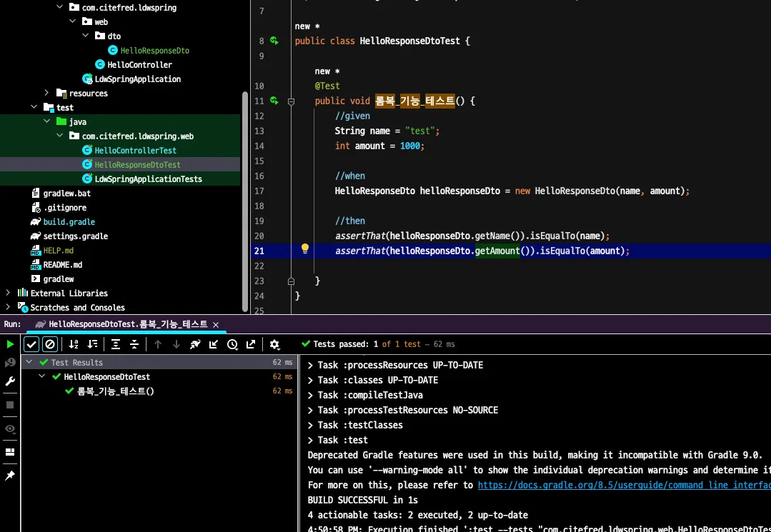The width and height of the screenshot is (771, 532).
Task: Toggle Show Ignored tests button
Action: coord(50,344)
